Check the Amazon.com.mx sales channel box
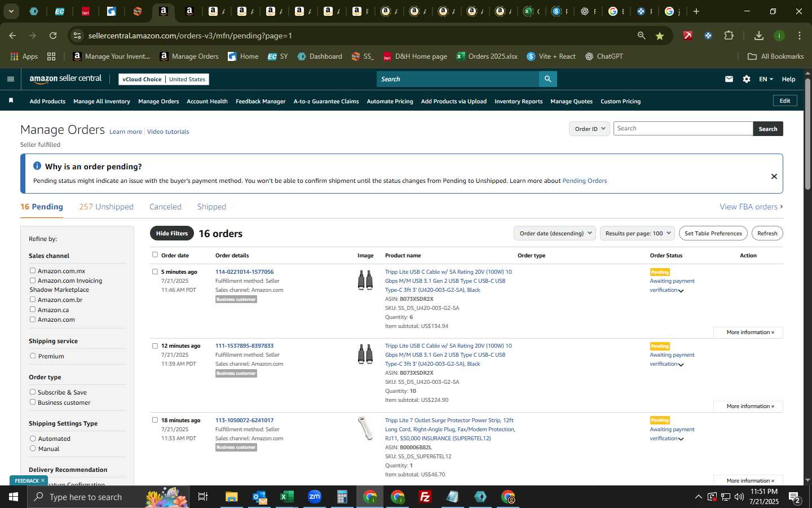The width and height of the screenshot is (812, 508). tap(33, 271)
